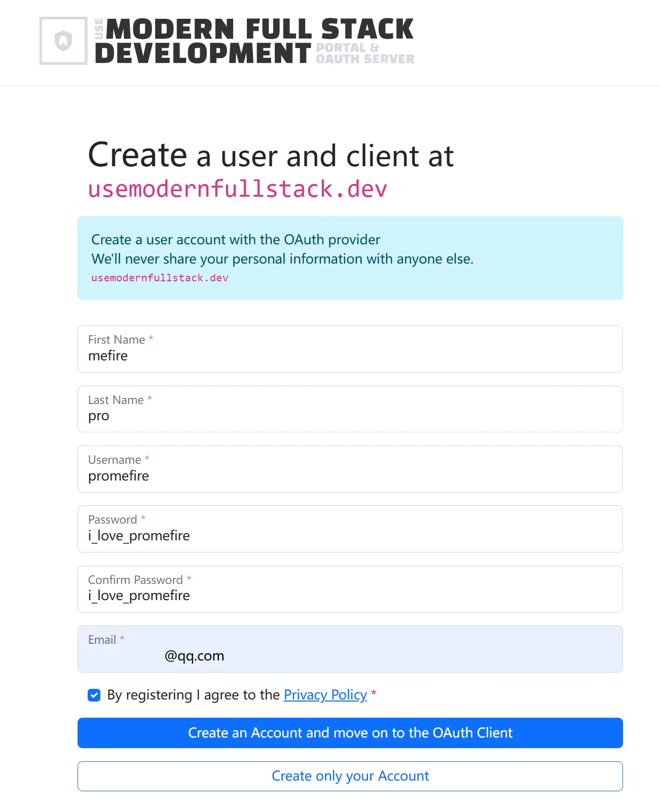Click the shield logo icon in header
Image resolution: width=660 pixels, height=812 pixels.
(63, 41)
